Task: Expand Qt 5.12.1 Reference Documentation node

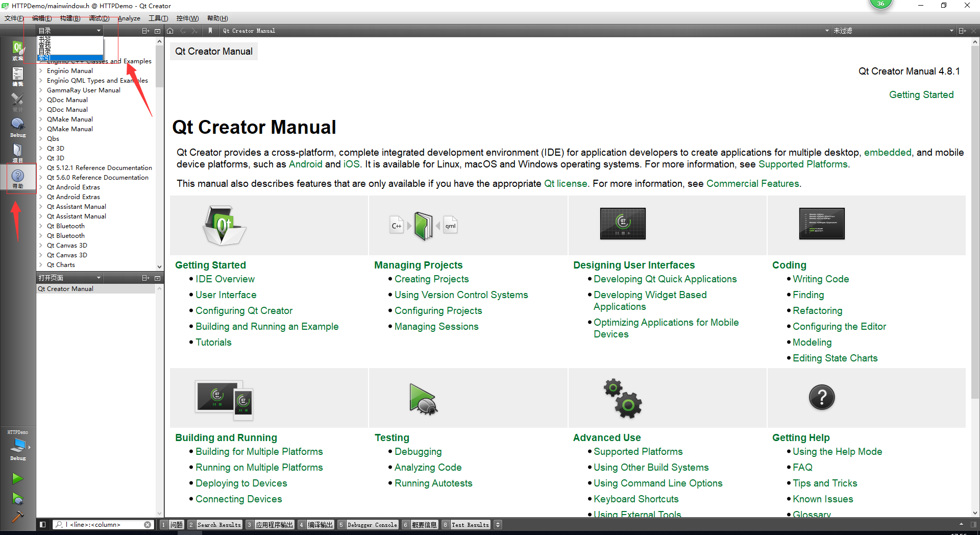Action: pyautogui.click(x=41, y=168)
